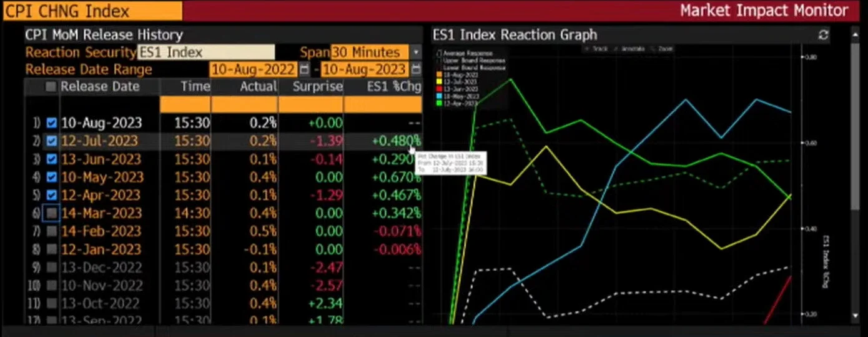Select the Zoom graph tool

pyautogui.click(x=663, y=48)
